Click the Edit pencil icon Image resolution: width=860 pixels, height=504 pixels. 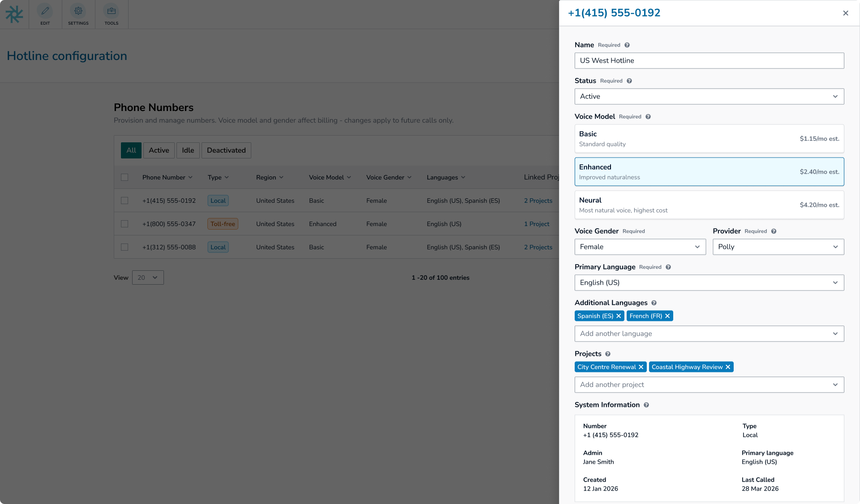coord(45,11)
